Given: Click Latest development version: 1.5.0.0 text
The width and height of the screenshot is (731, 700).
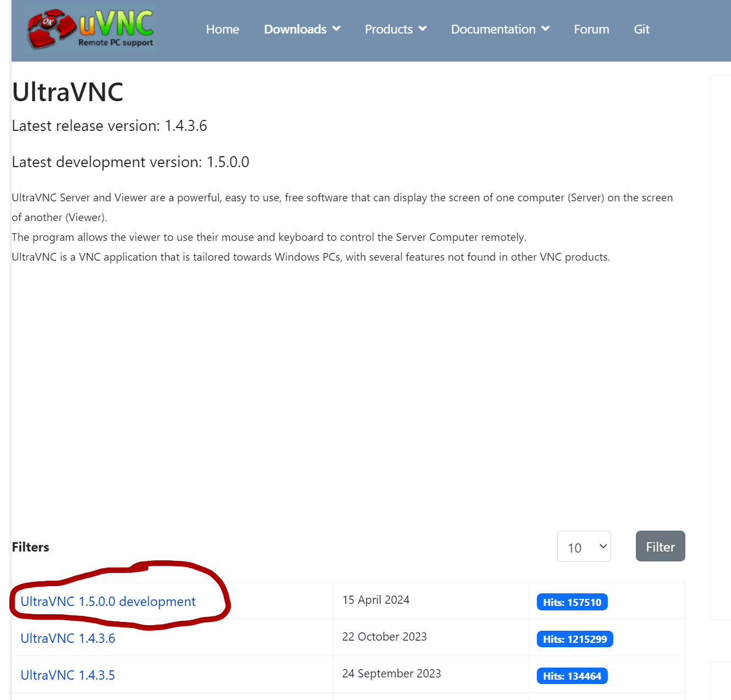Looking at the screenshot, I should point(130,162).
